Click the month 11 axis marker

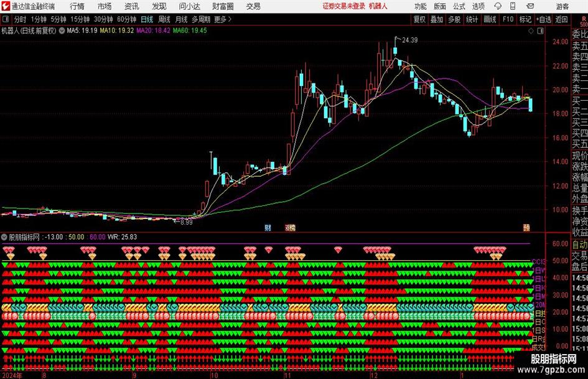coord(287,375)
